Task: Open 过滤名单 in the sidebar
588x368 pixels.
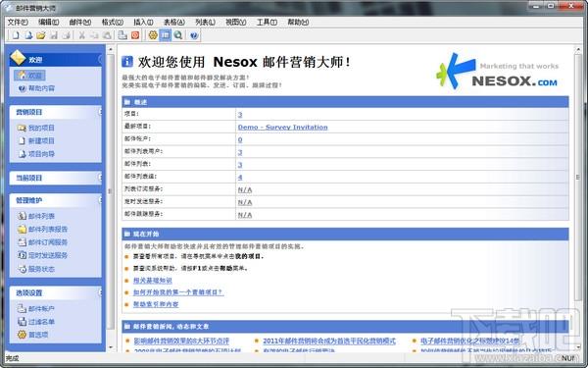Action: tap(36, 322)
